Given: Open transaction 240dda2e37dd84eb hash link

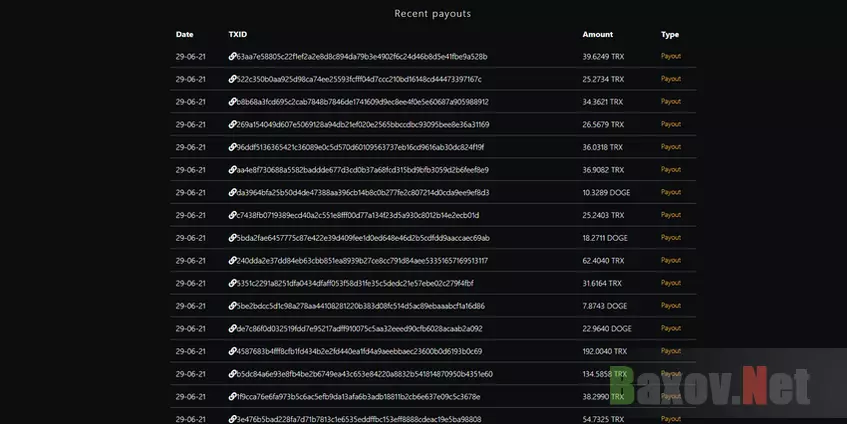Looking at the screenshot, I should click(x=362, y=260).
